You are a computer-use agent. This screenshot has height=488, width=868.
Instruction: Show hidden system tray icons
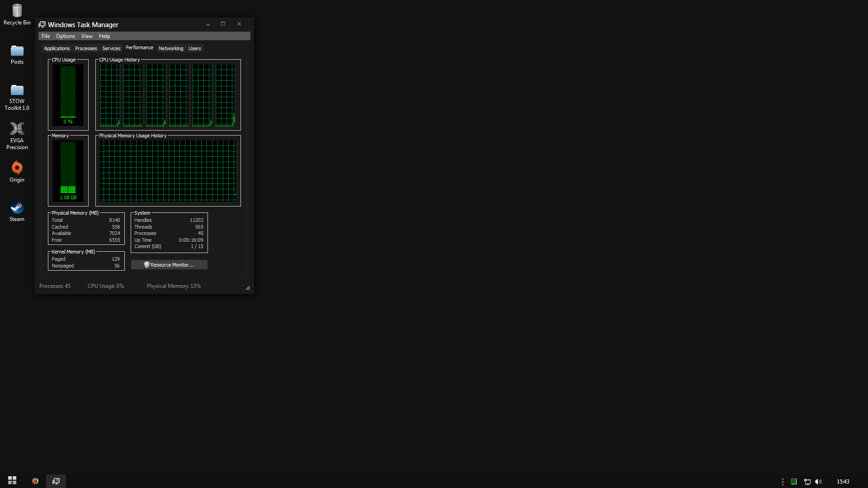[x=783, y=482]
